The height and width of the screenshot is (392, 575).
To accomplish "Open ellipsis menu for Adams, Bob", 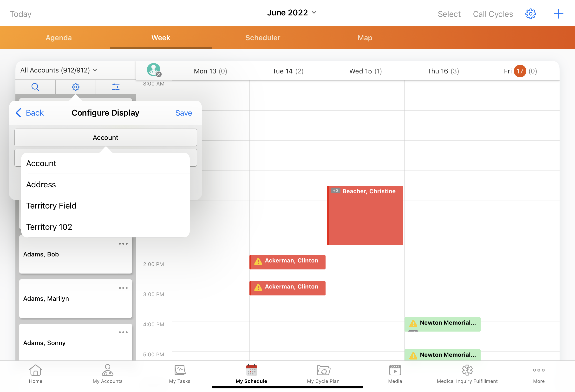I will click(x=123, y=244).
